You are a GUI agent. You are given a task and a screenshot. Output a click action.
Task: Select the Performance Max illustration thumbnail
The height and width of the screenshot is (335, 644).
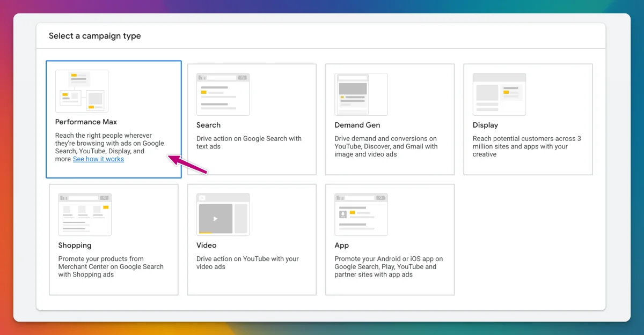[x=82, y=91]
